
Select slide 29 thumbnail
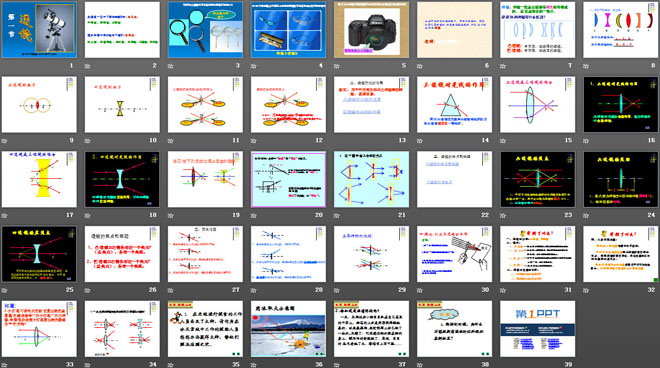click(x=372, y=254)
